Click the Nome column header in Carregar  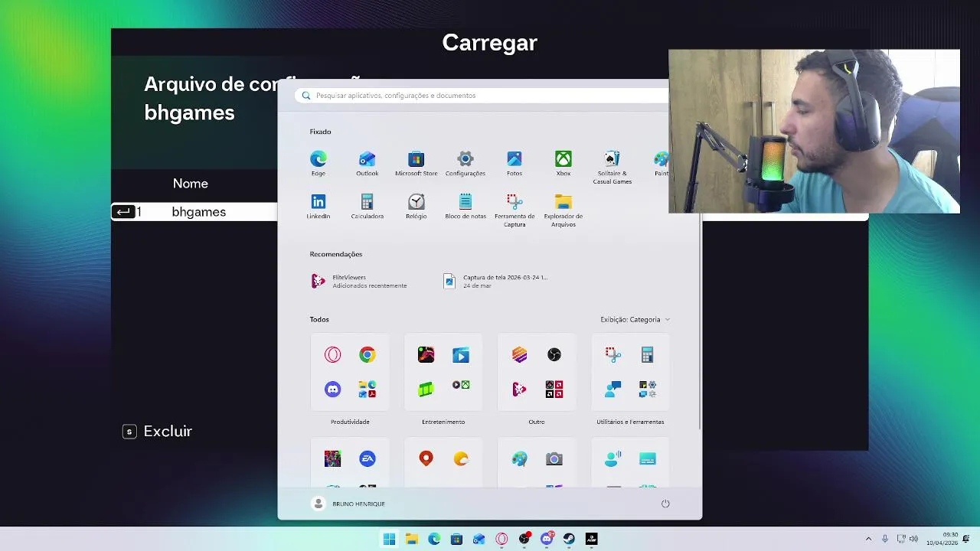[191, 184]
